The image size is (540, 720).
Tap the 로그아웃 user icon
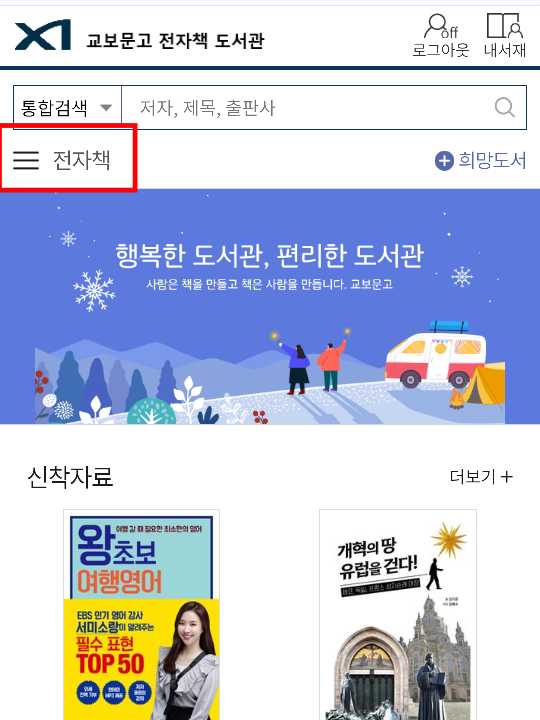(440, 26)
